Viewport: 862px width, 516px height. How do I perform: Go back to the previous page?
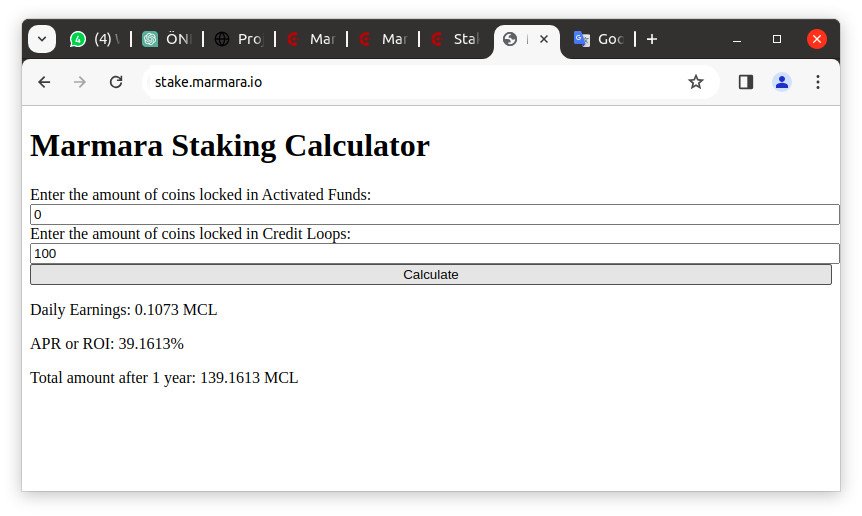[44, 82]
